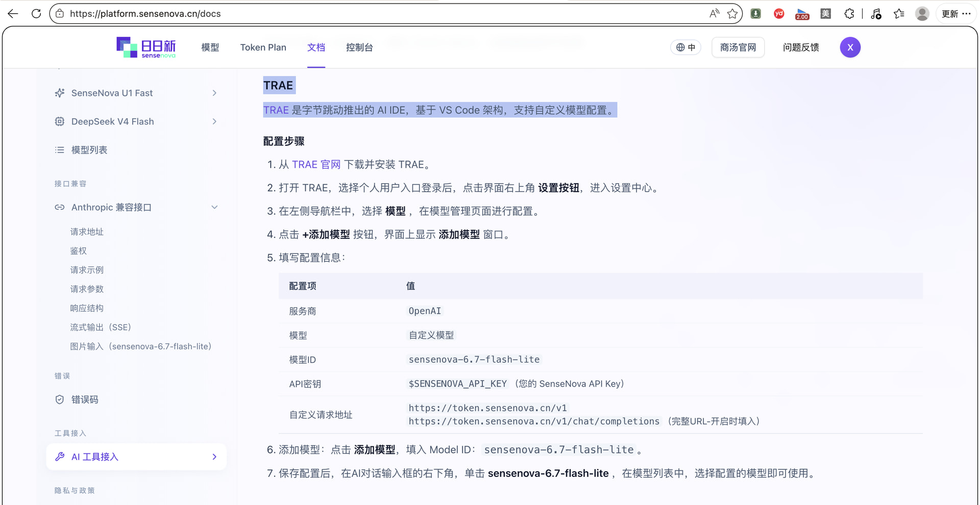
Task: Click the OpenAI value in the table
Action: (425, 311)
